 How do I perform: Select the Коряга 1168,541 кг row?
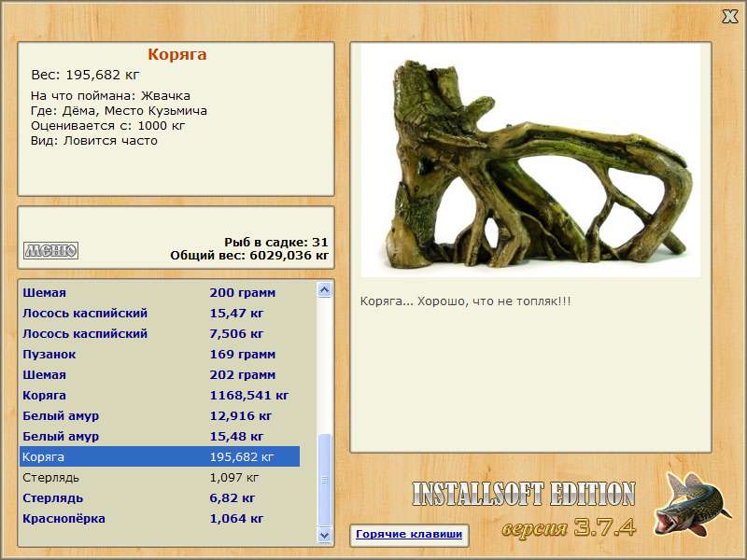160,395
